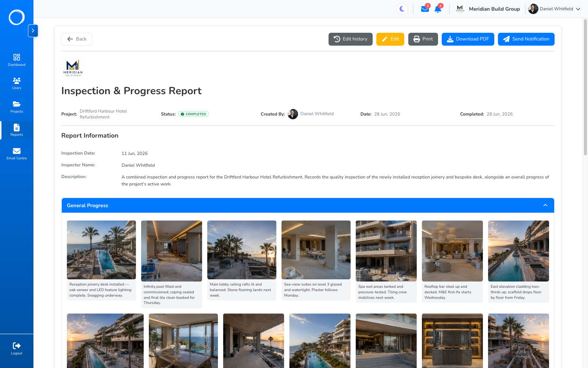Click the Inspector Name value Daniel Whitfield
The width and height of the screenshot is (588, 368).
coord(138,165)
